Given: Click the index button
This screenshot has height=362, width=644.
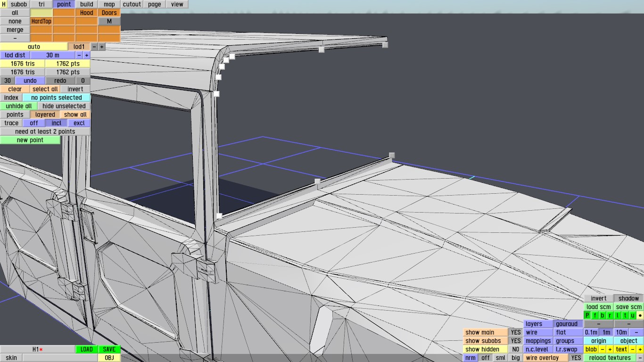Looking at the screenshot, I should point(11,98).
